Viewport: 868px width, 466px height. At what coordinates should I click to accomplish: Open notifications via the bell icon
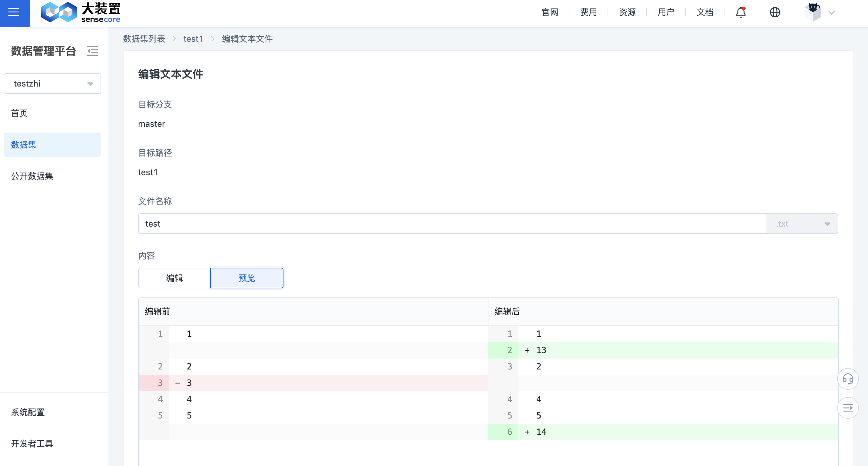(740, 12)
